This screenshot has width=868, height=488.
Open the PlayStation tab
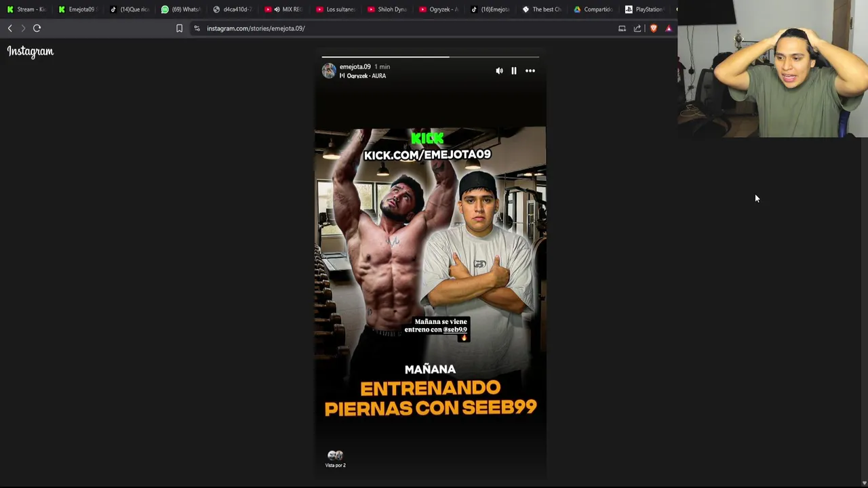click(x=644, y=9)
